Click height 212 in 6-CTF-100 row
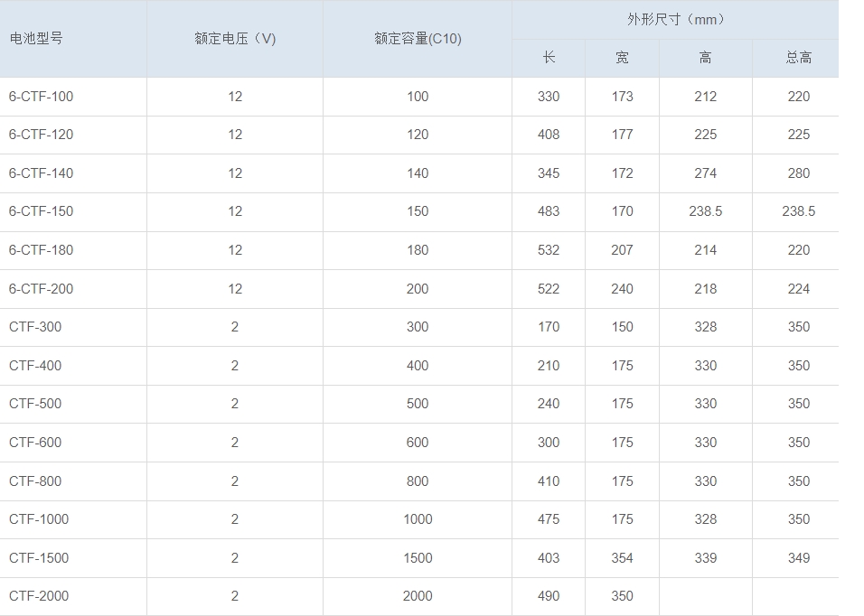The height and width of the screenshot is (616, 864). point(705,97)
